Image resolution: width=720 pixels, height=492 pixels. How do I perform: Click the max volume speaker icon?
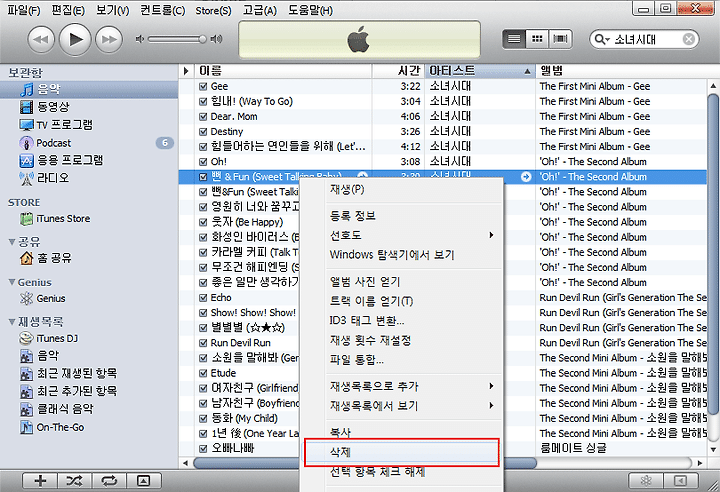[216, 40]
